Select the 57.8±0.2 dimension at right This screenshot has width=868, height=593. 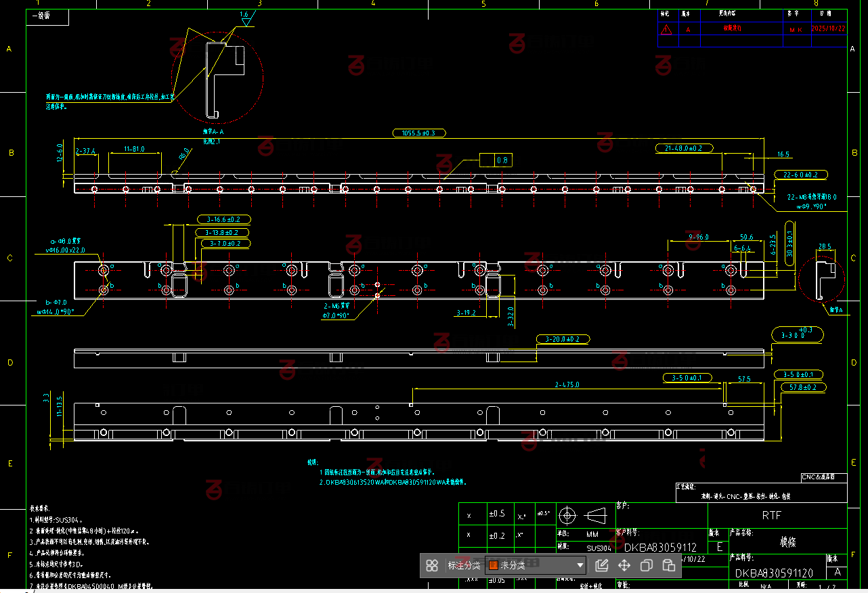point(802,387)
